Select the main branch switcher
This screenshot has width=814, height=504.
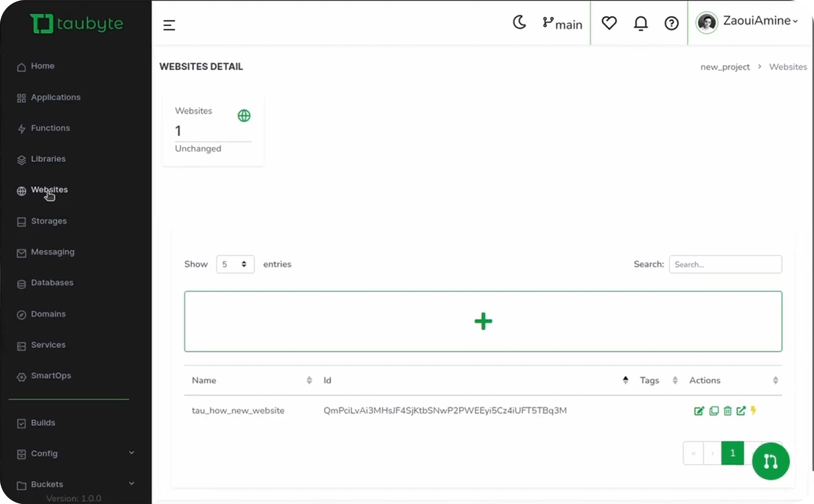562,23
